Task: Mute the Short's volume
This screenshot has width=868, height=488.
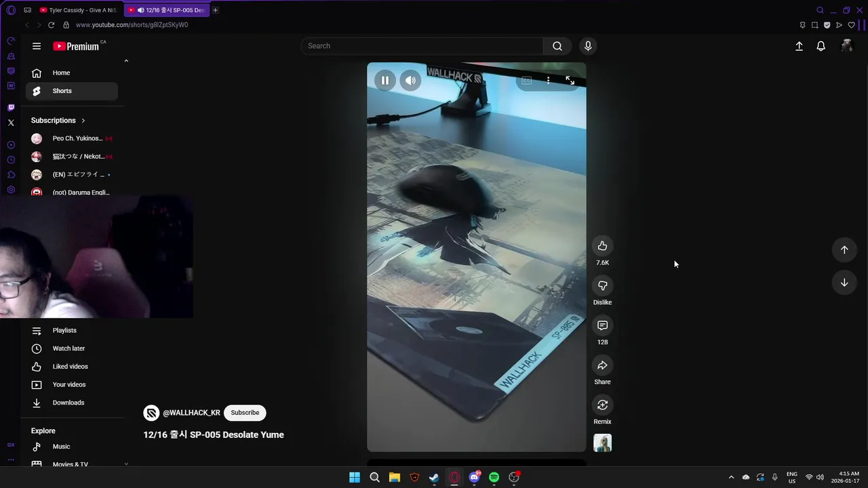Action: [x=410, y=81]
